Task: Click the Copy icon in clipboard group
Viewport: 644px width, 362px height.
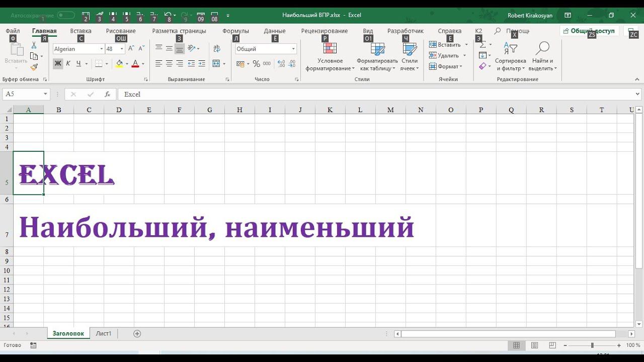Action: click(34, 56)
